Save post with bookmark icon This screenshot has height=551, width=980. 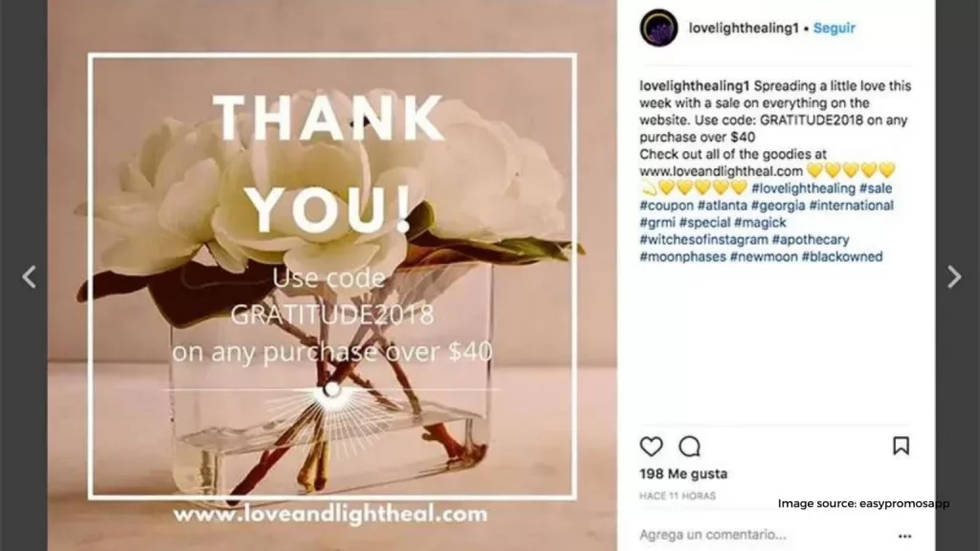[x=901, y=446]
